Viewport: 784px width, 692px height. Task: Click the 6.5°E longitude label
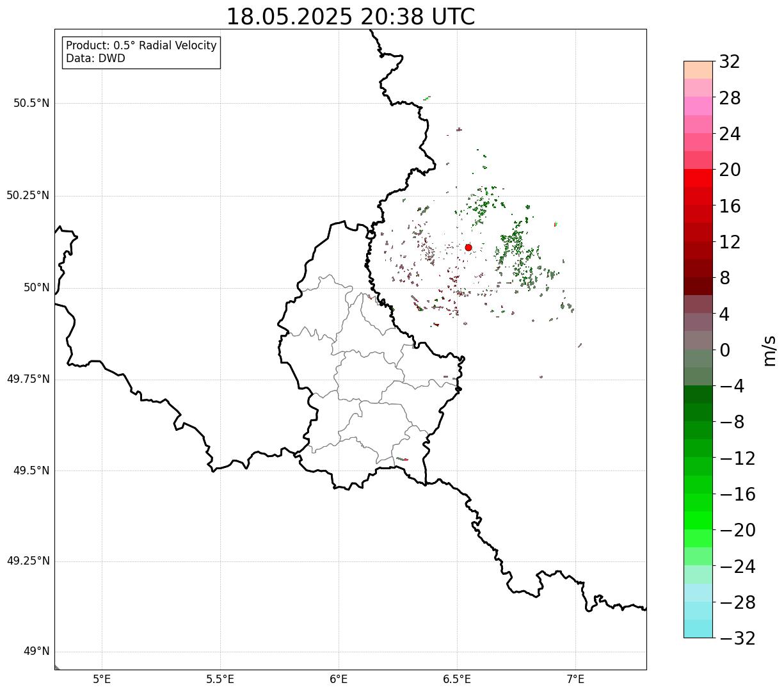tap(457, 679)
